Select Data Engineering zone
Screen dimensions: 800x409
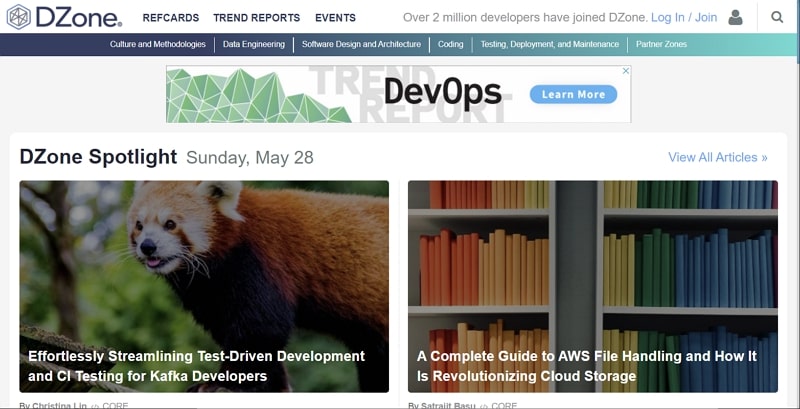tap(254, 44)
